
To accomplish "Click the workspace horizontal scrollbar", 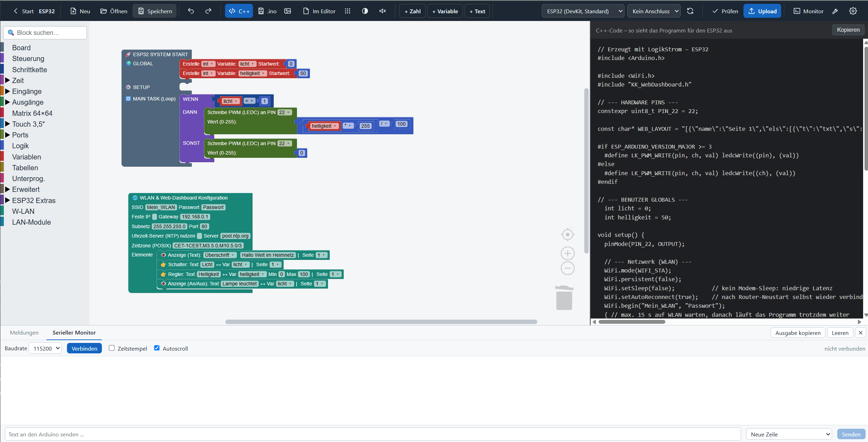I will (381, 322).
